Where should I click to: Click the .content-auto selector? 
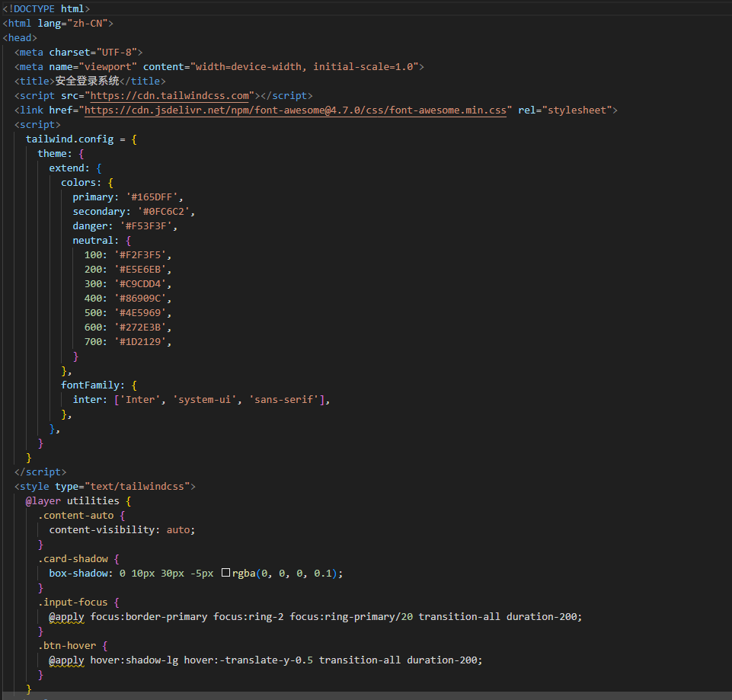click(x=75, y=516)
